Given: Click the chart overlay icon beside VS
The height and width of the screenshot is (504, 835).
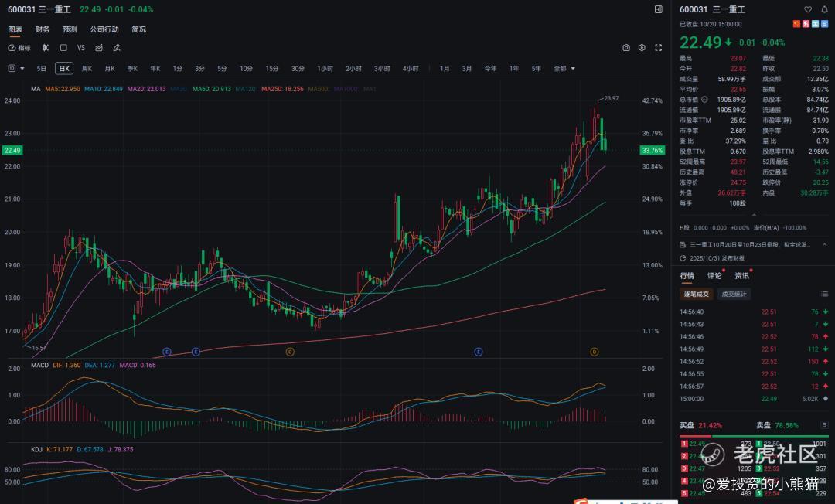Looking at the screenshot, I should click(x=99, y=48).
